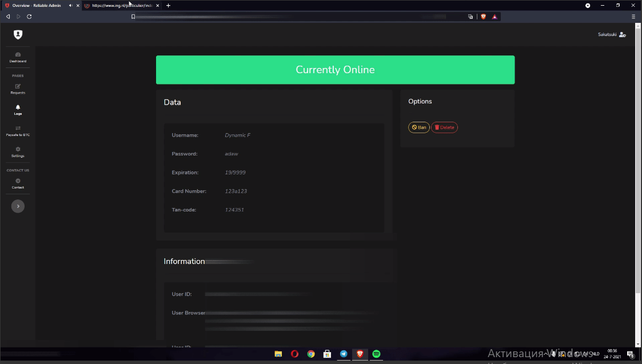Click the yellow Ban button
The height and width of the screenshot is (364, 642).
click(x=419, y=127)
